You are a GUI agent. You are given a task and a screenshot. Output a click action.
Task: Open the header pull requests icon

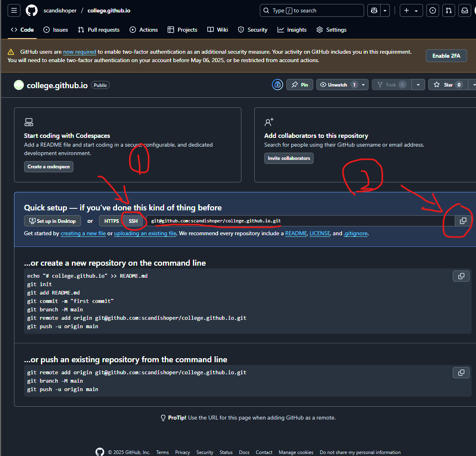[449, 10]
